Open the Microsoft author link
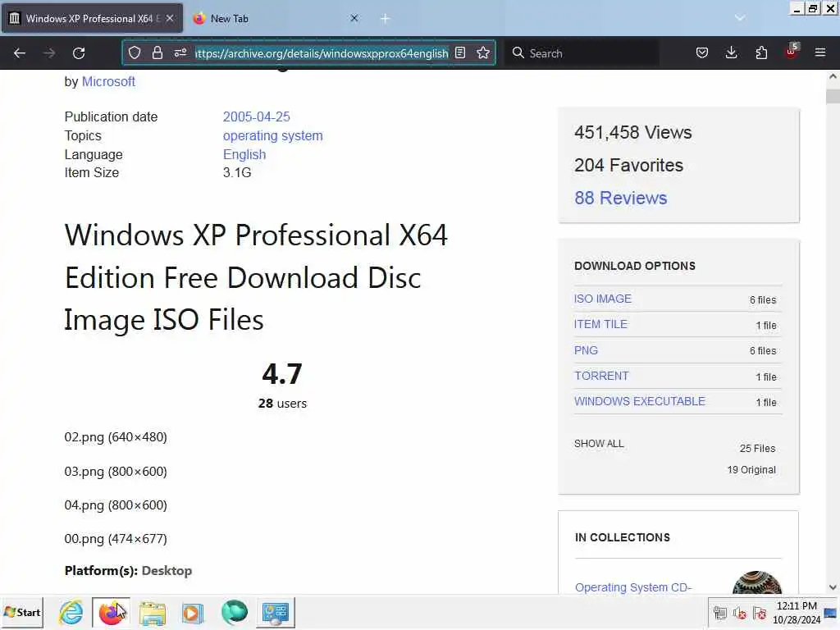Screen dimensions: 840x630 coord(108,81)
